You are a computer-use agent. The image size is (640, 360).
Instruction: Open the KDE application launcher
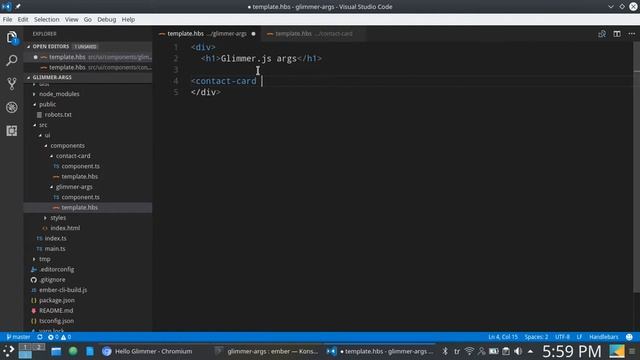[x=8, y=351]
